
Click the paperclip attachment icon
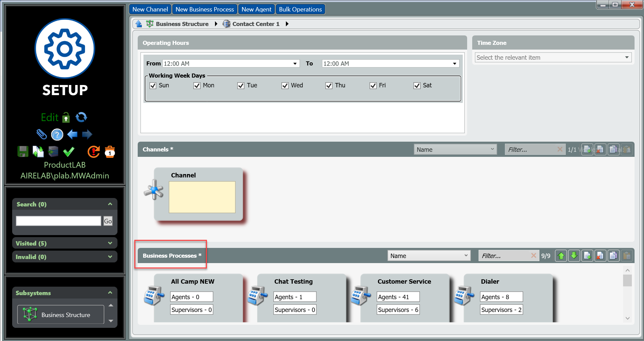coord(41,134)
